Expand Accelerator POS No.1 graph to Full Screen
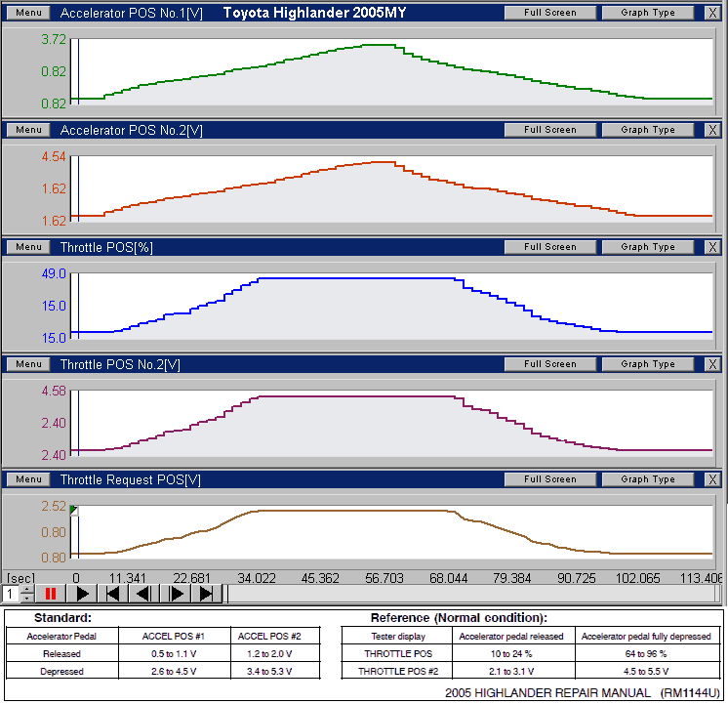This screenshot has width=728, height=704. tap(549, 13)
